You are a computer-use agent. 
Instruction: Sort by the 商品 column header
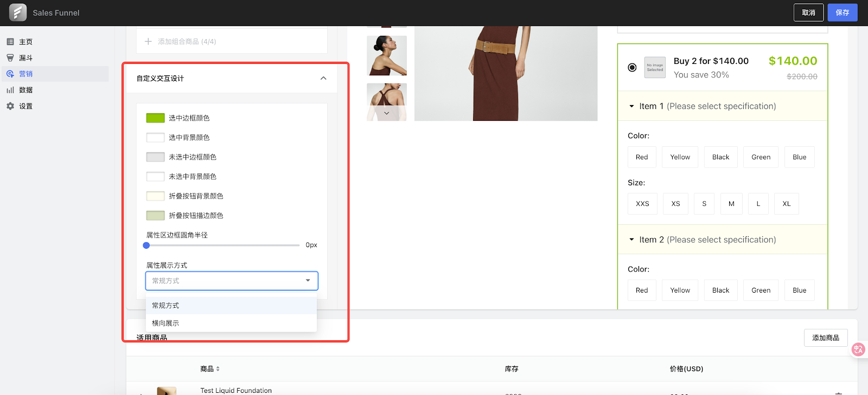tap(210, 369)
